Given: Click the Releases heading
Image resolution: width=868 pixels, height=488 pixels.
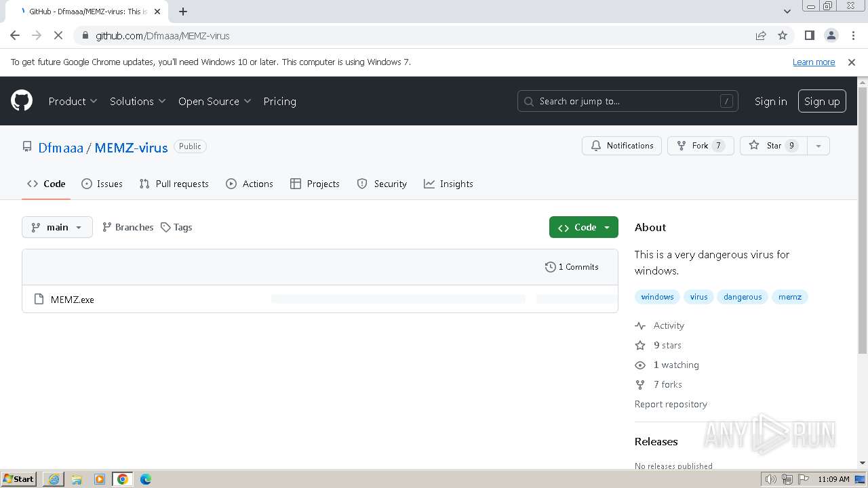Looking at the screenshot, I should click(656, 441).
